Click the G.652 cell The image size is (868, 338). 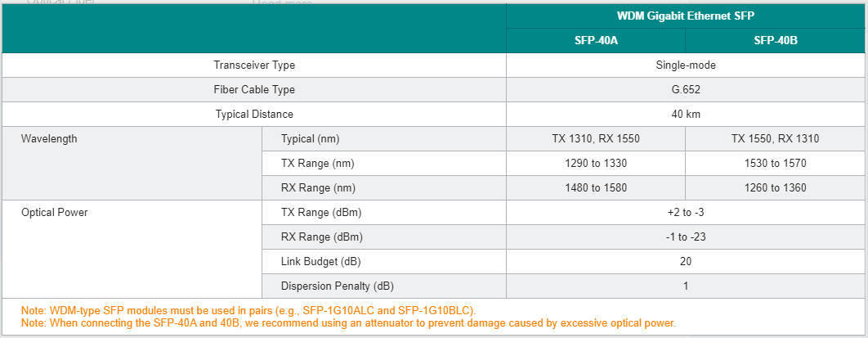pos(686,90)
